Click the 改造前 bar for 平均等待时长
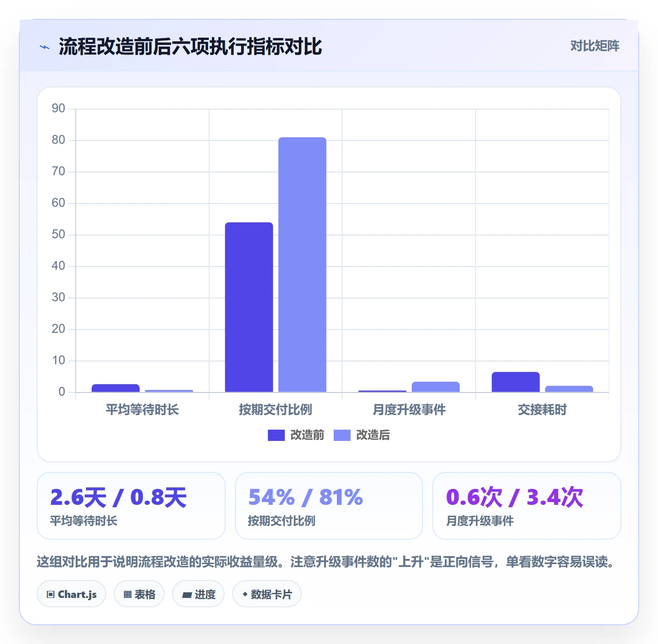This screenshot has width=658, height=644. [116, 388]
